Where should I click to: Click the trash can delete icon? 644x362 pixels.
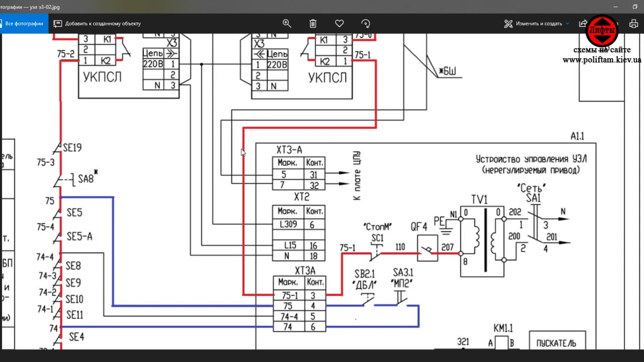pyautogui.click(x=313, y=24)
